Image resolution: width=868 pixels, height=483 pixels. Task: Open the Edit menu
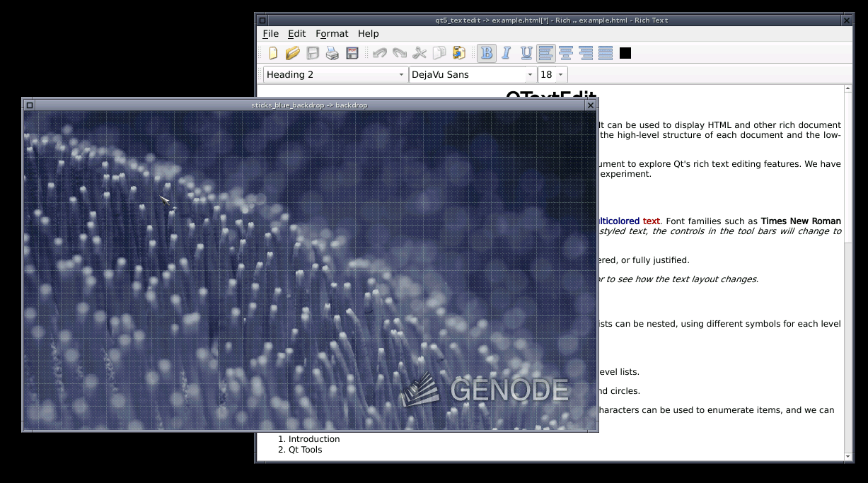297,33
